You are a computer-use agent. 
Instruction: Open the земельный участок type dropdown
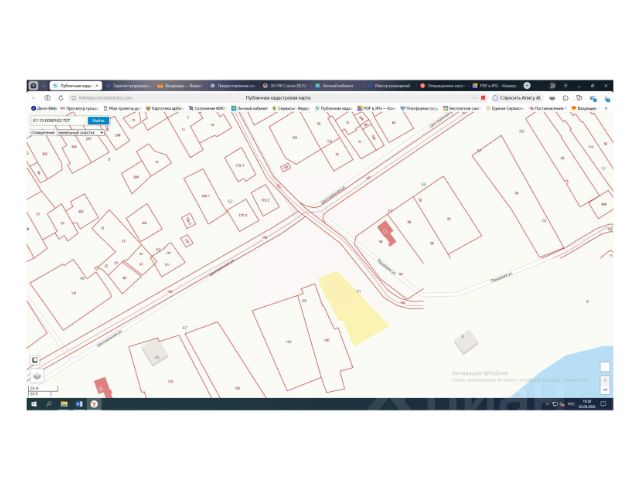click(80, 133)
